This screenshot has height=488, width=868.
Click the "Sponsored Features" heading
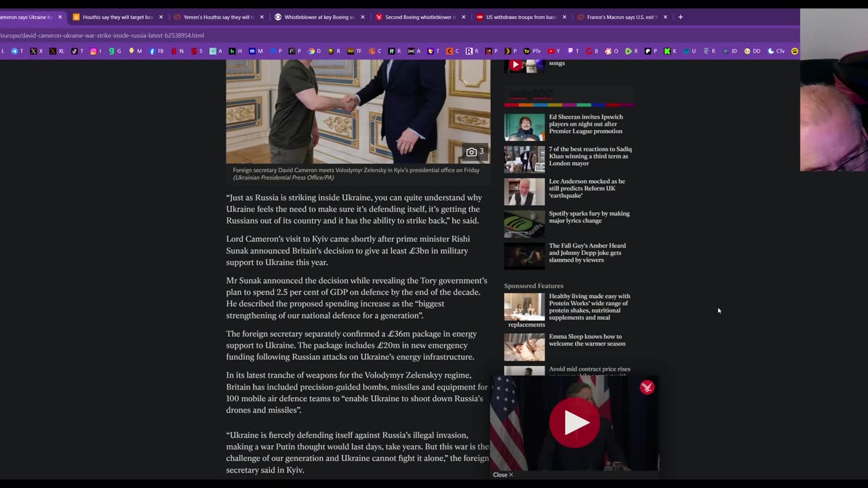click(534, 286)
